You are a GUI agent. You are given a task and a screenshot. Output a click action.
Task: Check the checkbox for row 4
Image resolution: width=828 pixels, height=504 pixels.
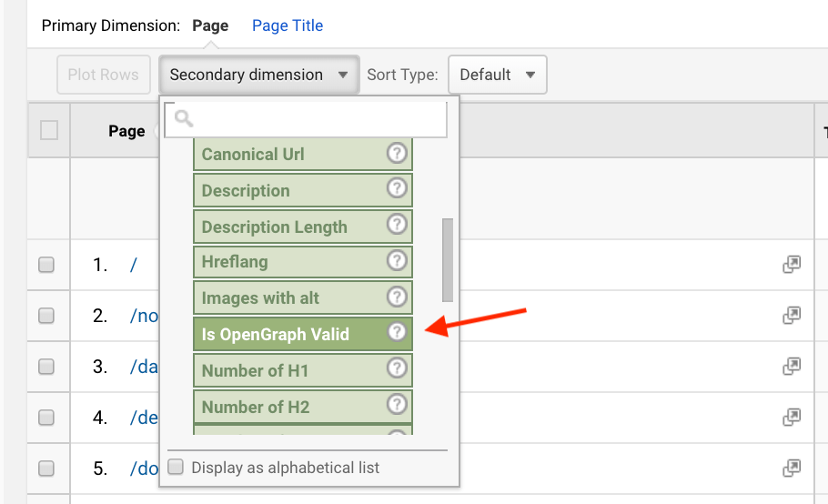click(46, 418)
